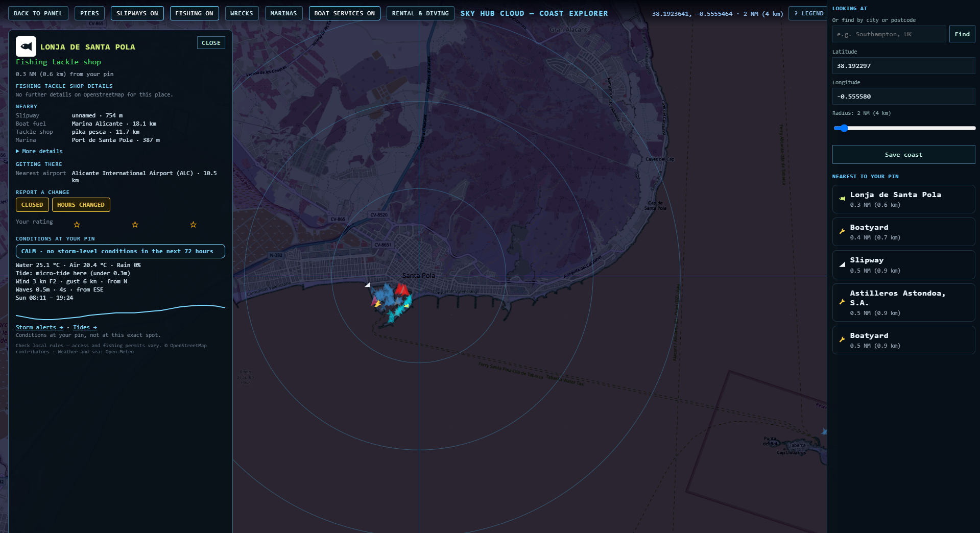Give a two-star rating
Screen dimensions: 980x533
[135, 225]
